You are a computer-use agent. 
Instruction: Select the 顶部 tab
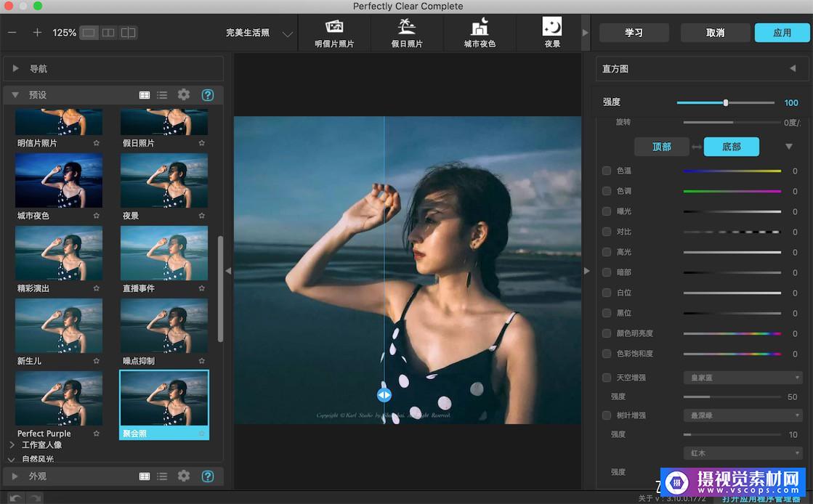(x=662, y=147)
